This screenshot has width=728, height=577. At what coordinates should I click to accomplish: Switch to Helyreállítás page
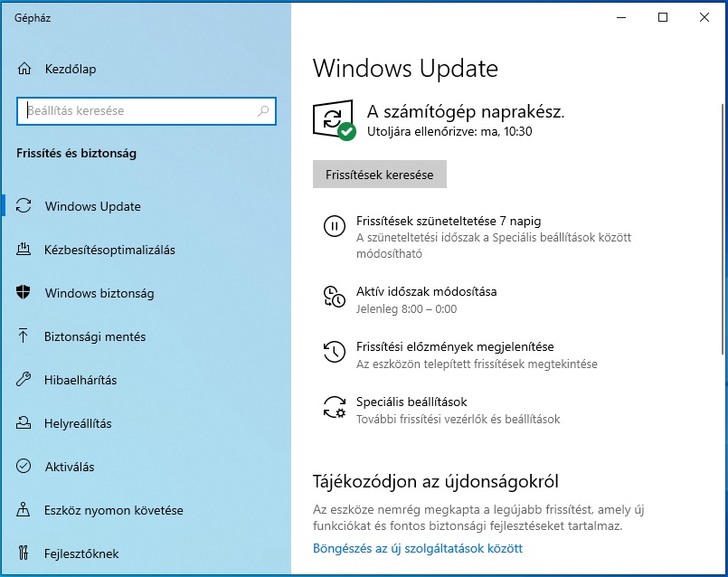tap(78, 423)
